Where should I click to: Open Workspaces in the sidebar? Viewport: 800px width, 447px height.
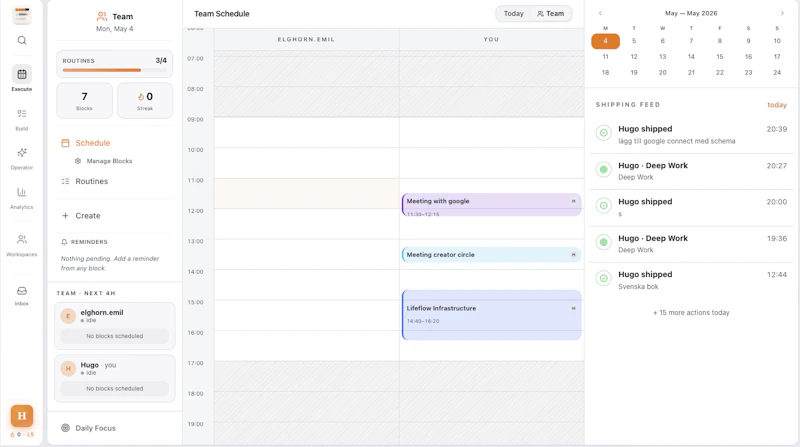[22, 245]
